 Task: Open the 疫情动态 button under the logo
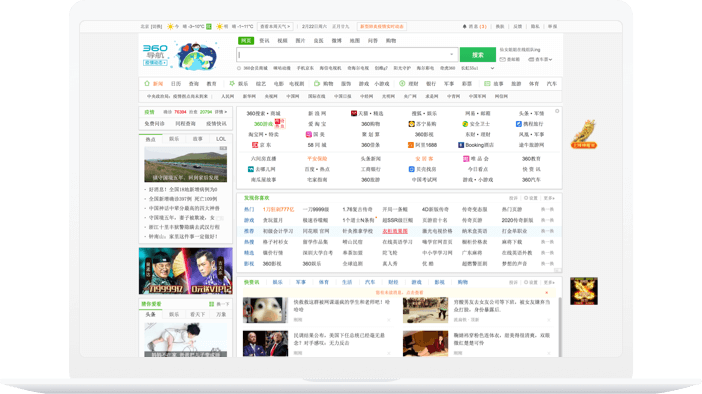pyautogui.click(x=155, y=63)
